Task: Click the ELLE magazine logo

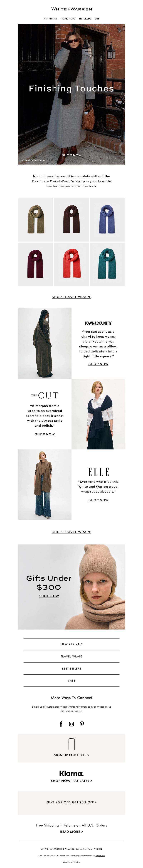Action: click(98, 471)
